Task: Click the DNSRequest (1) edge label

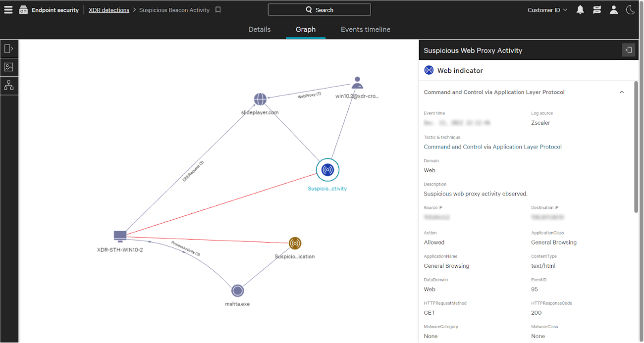Action: pos(193,171)
